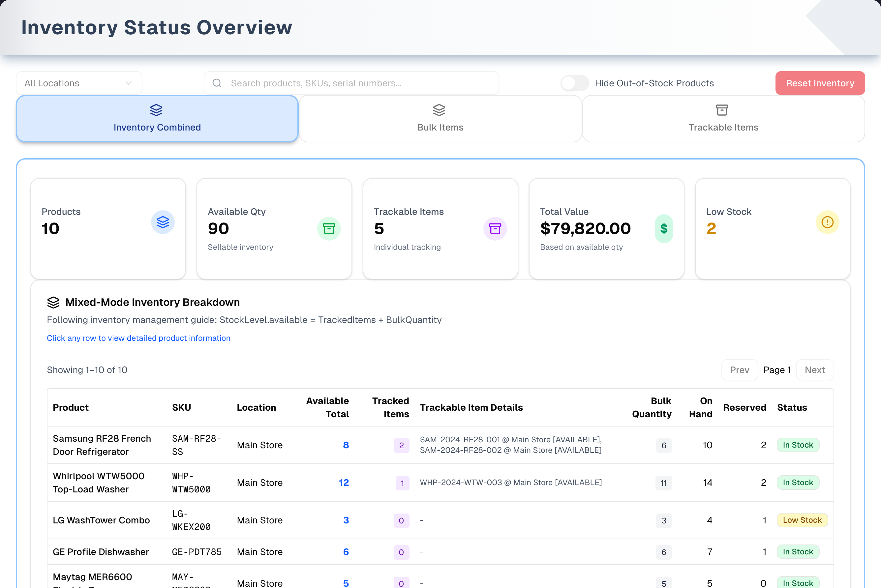Screen dimensions: 881x588
Task: Click the SKU column header
Action: (x=182, y=408)
